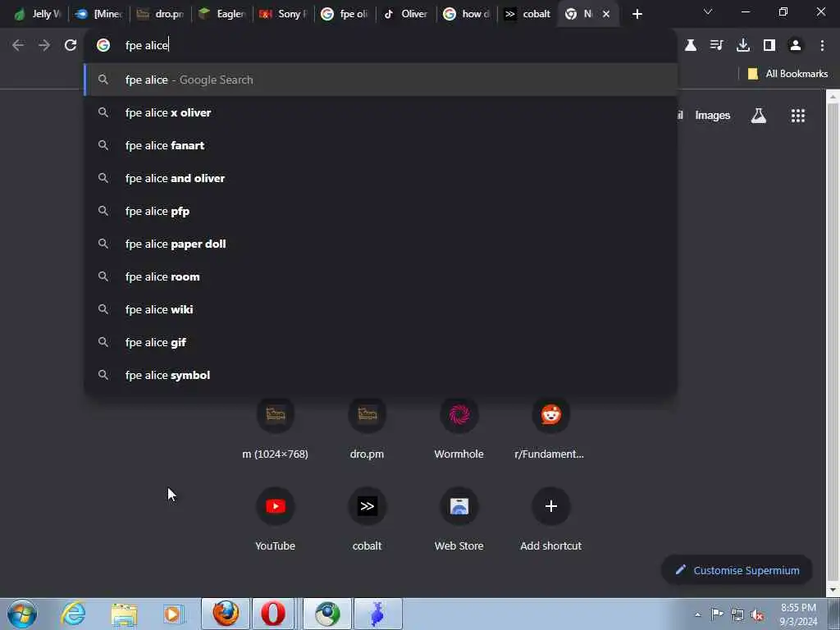Switch to the blue bird app in taskbar
Screen dimensions: 840x630
click(x=377, y=614)
